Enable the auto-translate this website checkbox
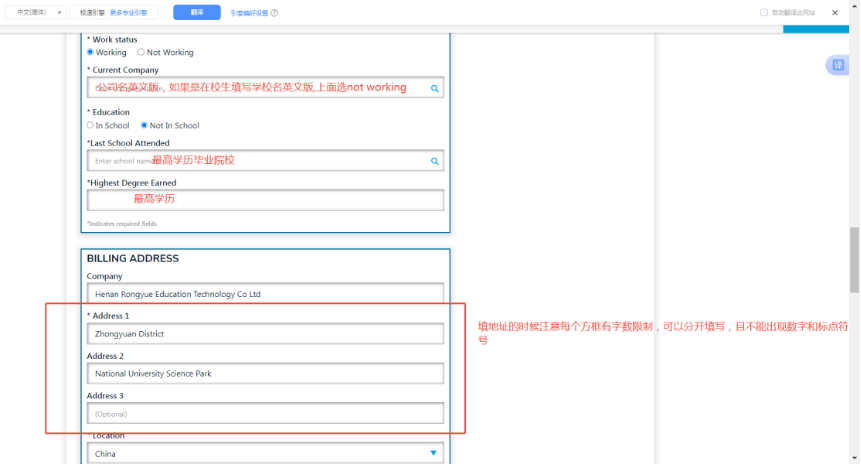This screenshot has width=861, height=464. (764, 13)
